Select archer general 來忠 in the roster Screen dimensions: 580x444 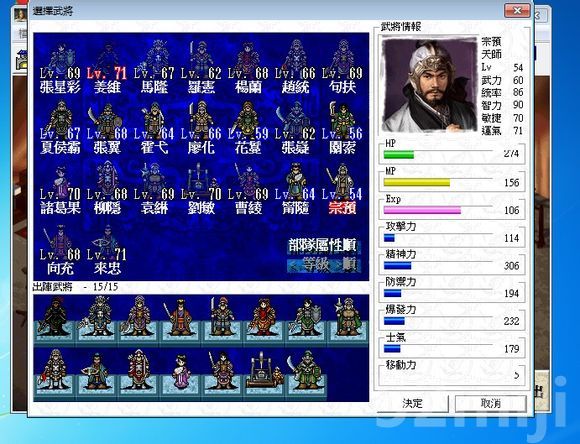pyautogui.click(x=107, y=249)
